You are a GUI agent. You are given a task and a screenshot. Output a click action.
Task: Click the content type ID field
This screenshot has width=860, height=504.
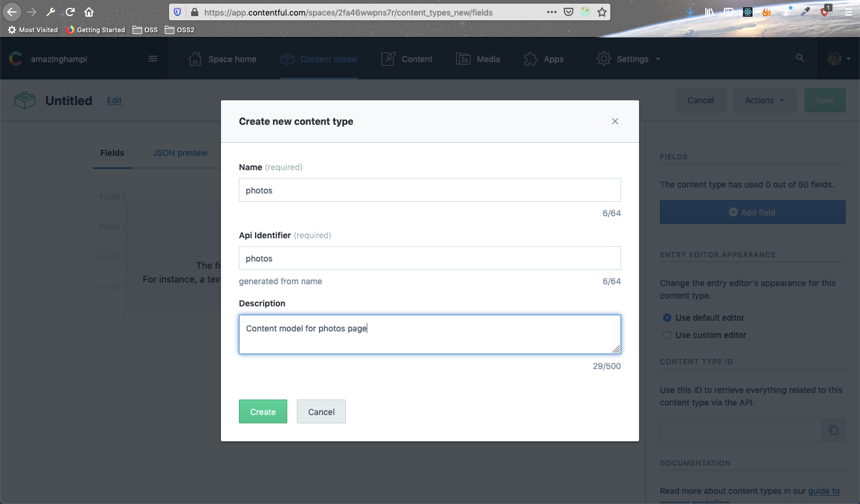click(x=741, y=430)
